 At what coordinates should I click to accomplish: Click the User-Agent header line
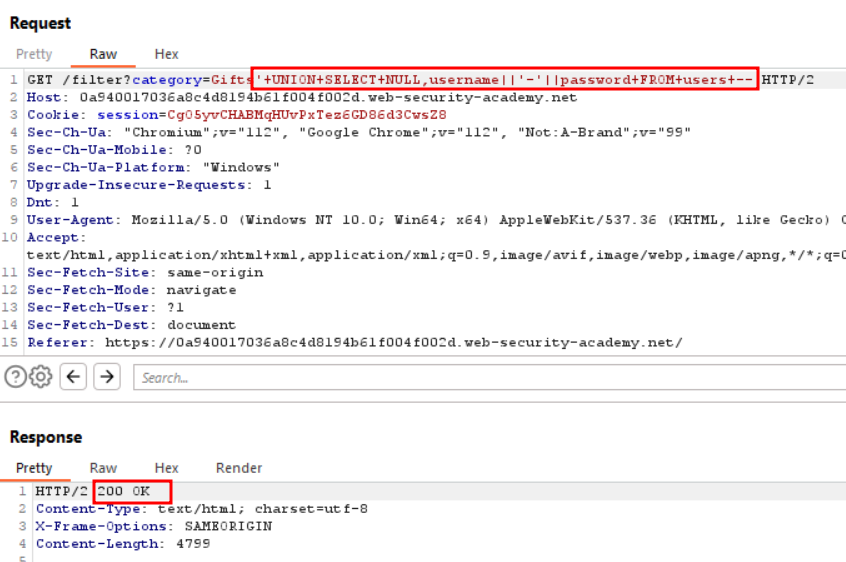pos(436,220)
